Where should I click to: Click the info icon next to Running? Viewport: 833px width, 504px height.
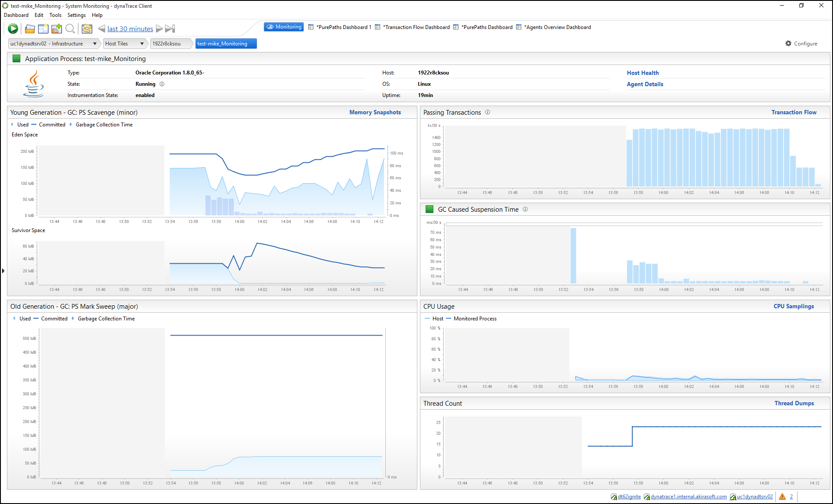(x=162, y=84)
